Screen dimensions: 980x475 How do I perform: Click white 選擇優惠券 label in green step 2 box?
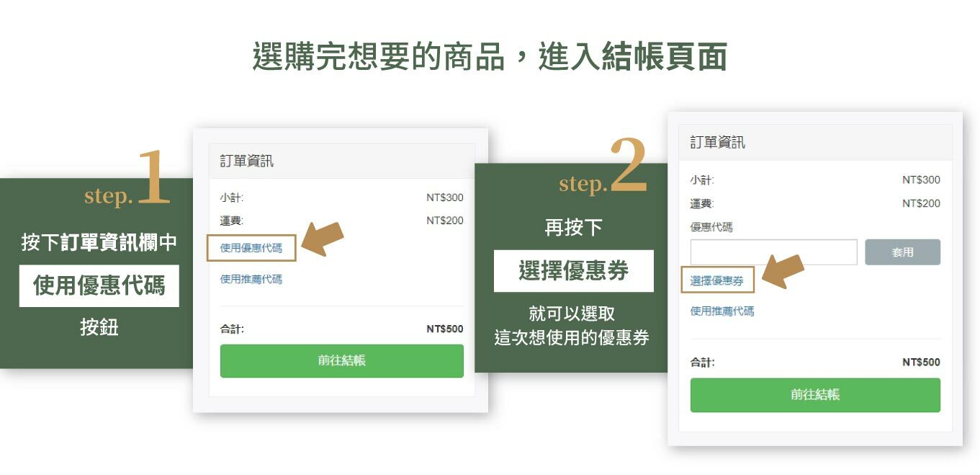573,271
